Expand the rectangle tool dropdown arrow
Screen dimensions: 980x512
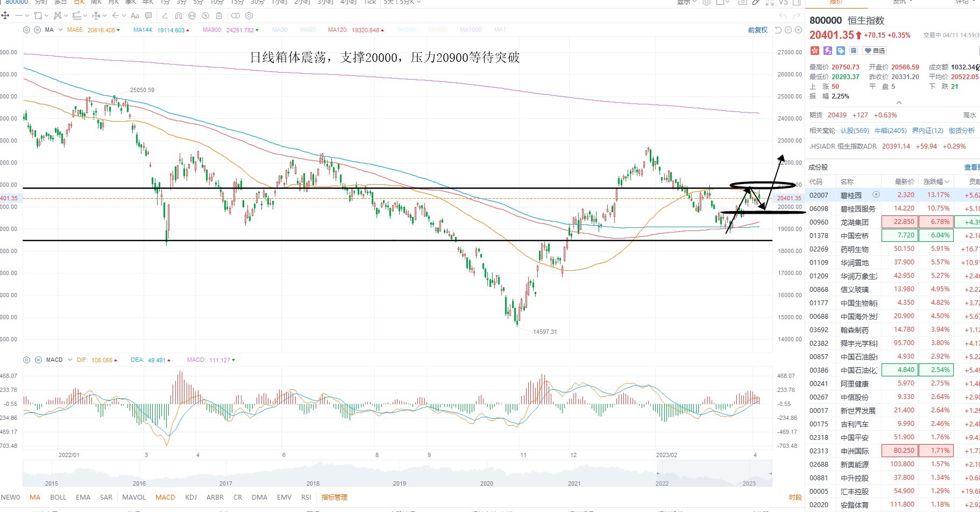pos(46,16)
